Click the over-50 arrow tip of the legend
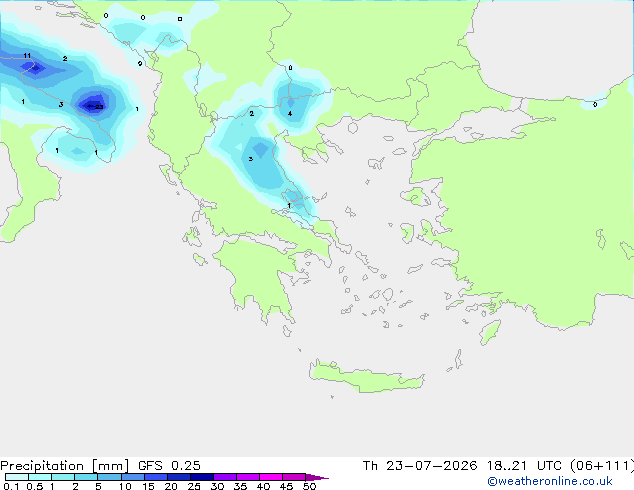Screen dimensions: 634x490 (317, 477)
